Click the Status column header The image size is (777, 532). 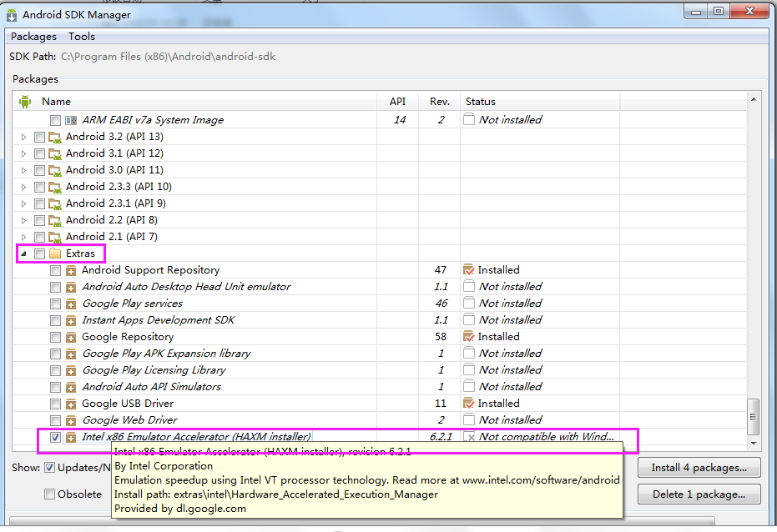tap(540, 102)
